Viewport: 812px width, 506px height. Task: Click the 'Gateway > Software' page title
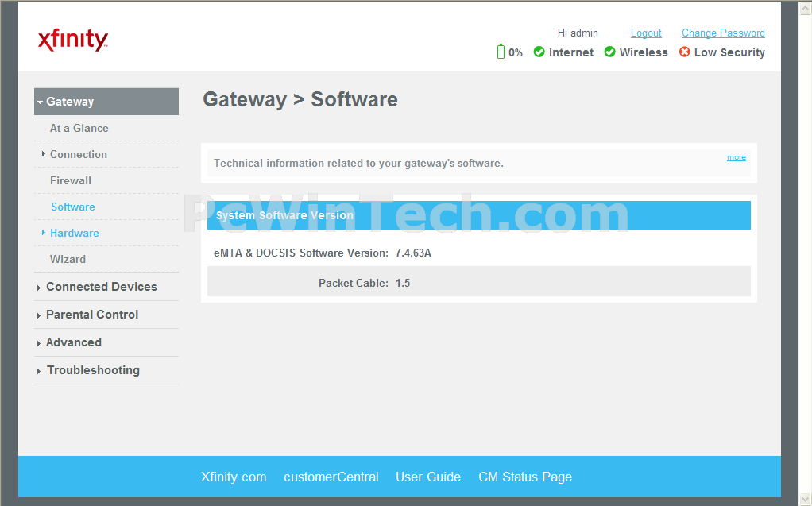pos(300,99)
